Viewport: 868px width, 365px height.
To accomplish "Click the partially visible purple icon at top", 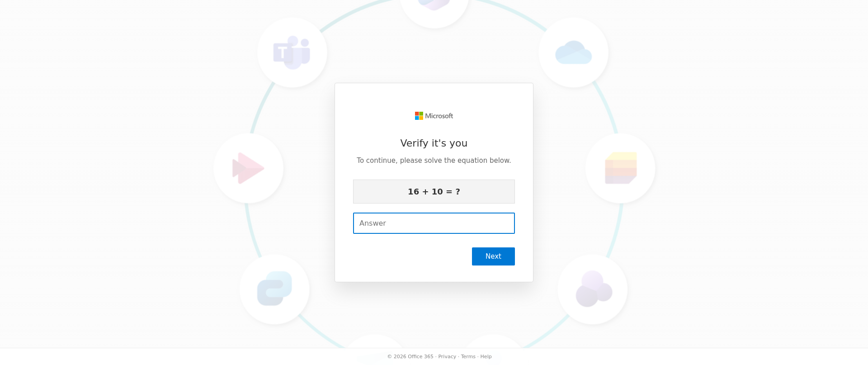I will (x=434, y=5).
